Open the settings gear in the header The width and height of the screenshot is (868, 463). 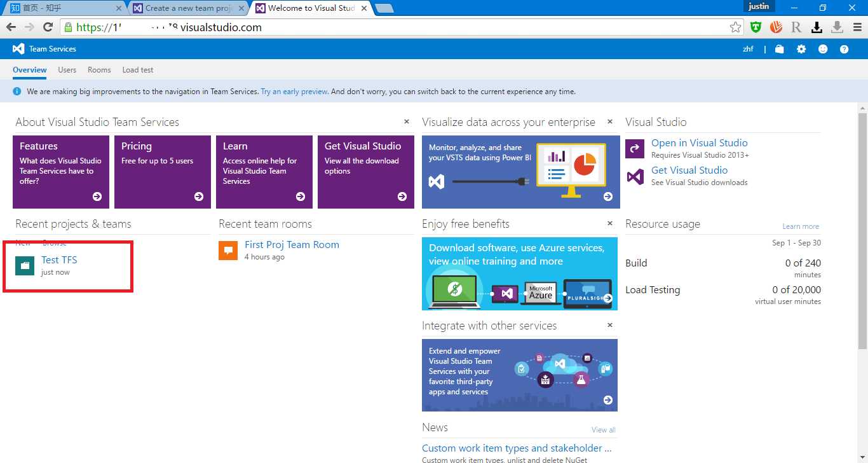pos(801,49)
